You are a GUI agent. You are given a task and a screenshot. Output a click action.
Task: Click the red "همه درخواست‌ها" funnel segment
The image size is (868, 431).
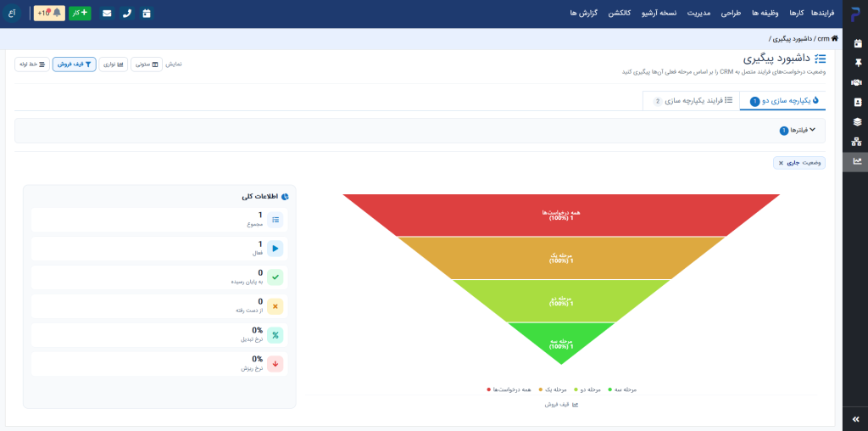(x=561, y=215)
